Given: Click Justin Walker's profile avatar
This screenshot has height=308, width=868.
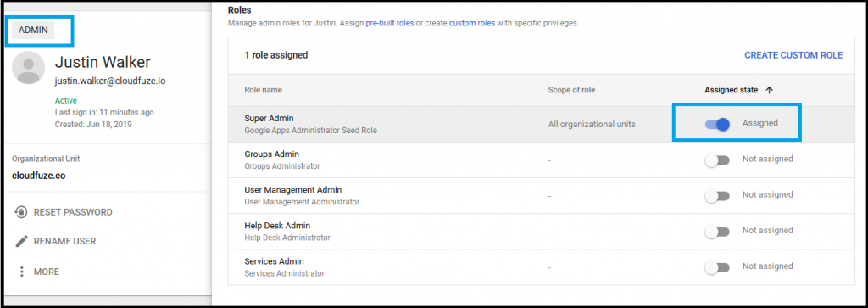Looking at the screenshot, I should [28, 68].
